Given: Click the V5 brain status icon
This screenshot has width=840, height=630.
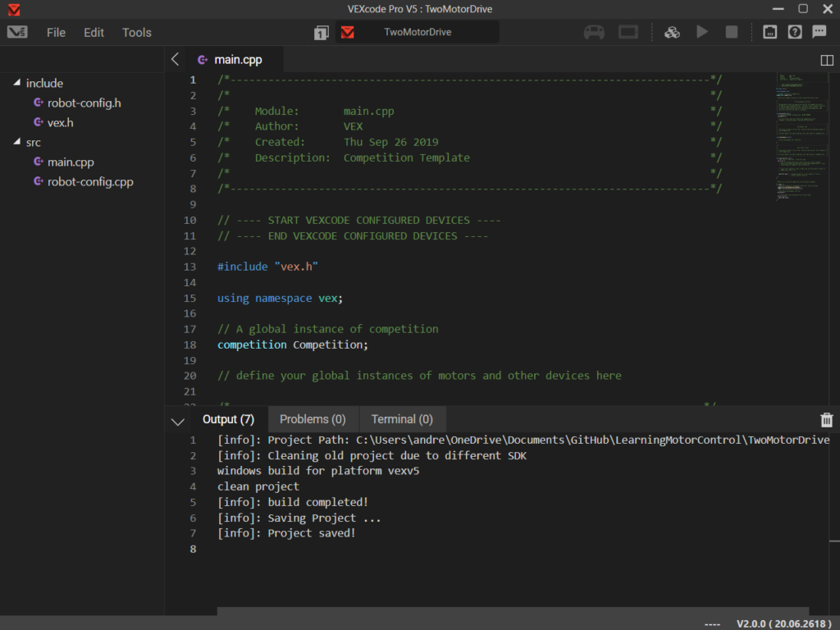Looking at the screenshot, I should [x=628, y=32].
